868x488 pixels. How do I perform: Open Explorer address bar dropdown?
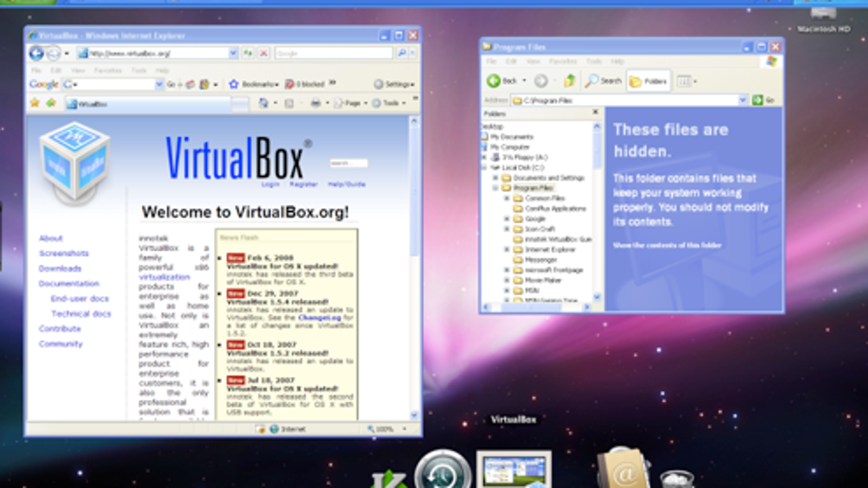click(x=743, y=100)
